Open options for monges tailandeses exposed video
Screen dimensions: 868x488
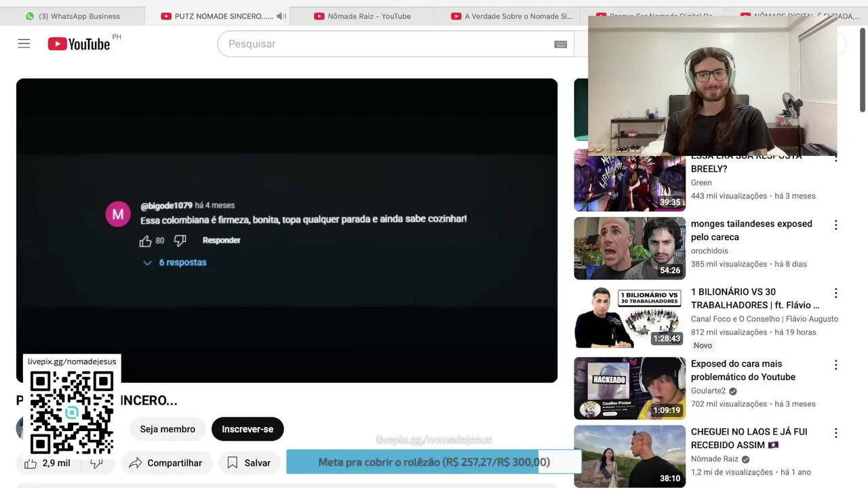pyautogui.click(x=835, y=225)
